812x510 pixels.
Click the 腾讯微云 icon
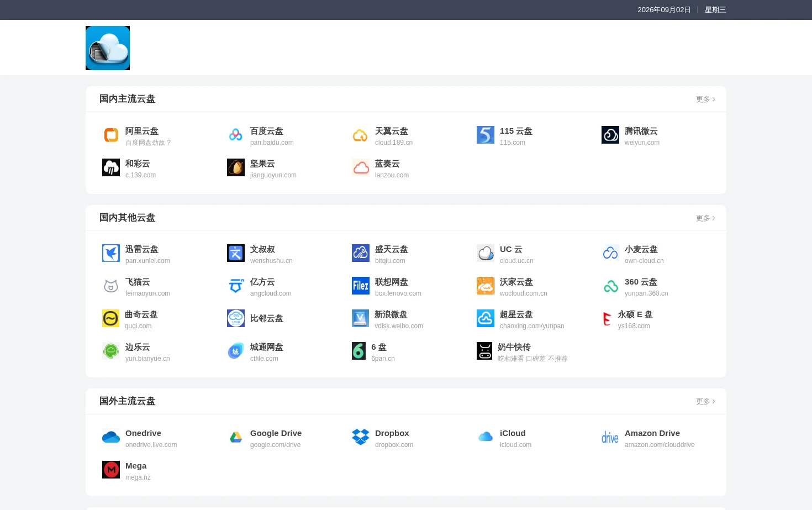pos(610,135)
